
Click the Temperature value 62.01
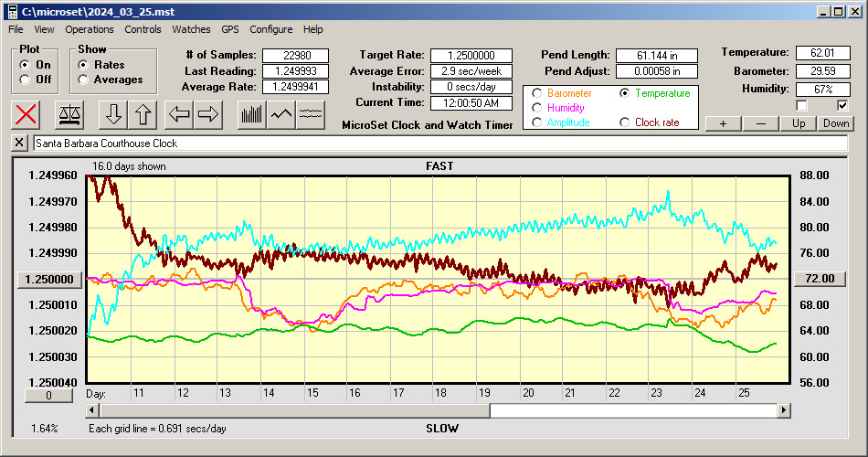coord(822,53)
